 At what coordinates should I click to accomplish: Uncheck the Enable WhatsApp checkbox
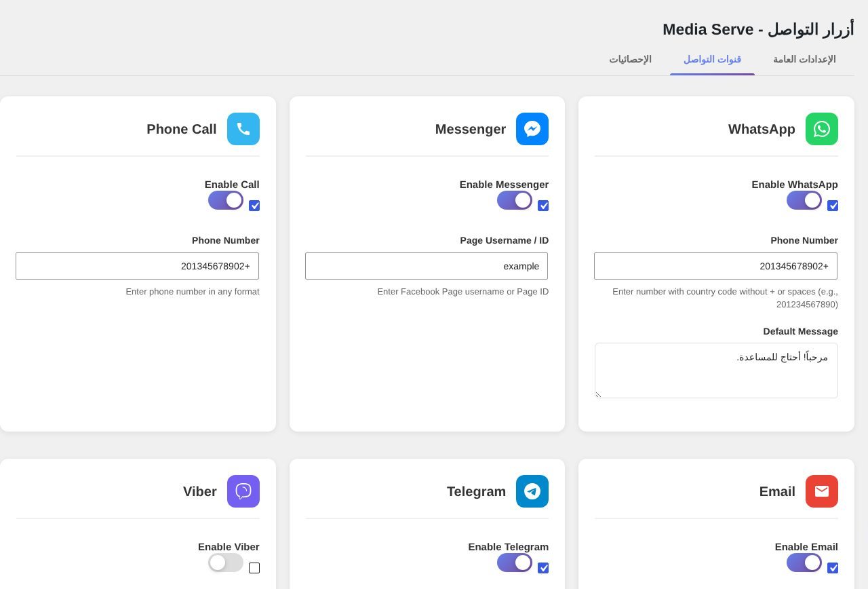tap(833, 206)
